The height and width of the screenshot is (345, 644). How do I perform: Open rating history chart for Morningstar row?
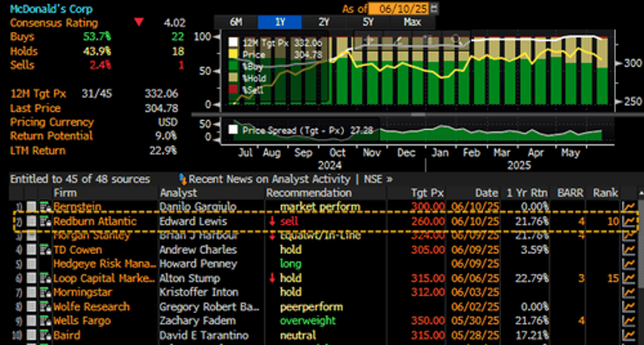tap(629, 293)
